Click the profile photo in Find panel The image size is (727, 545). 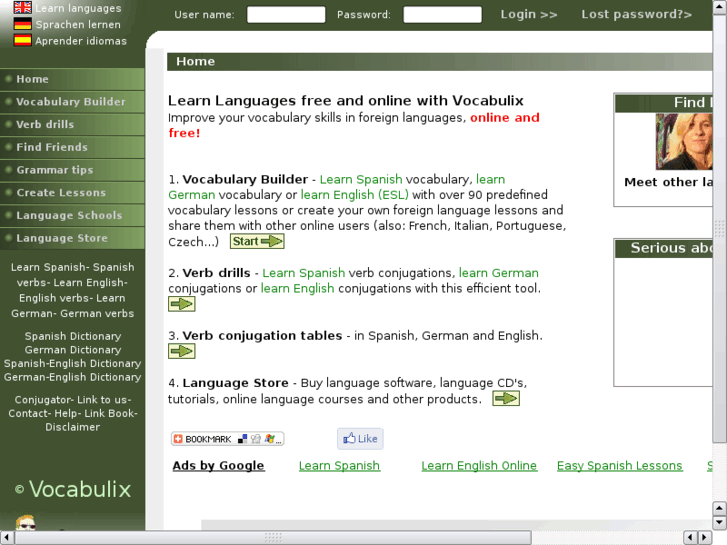click(683, 141)
